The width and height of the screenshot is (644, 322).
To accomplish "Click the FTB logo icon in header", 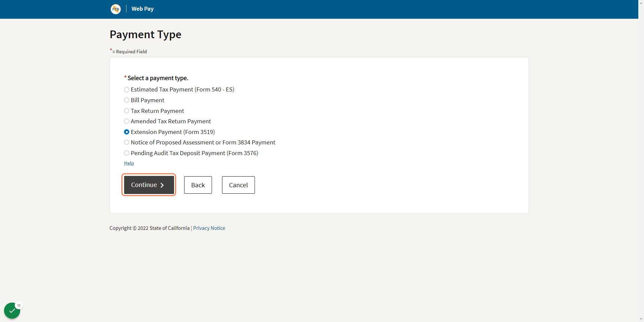I will coord(116,9).
